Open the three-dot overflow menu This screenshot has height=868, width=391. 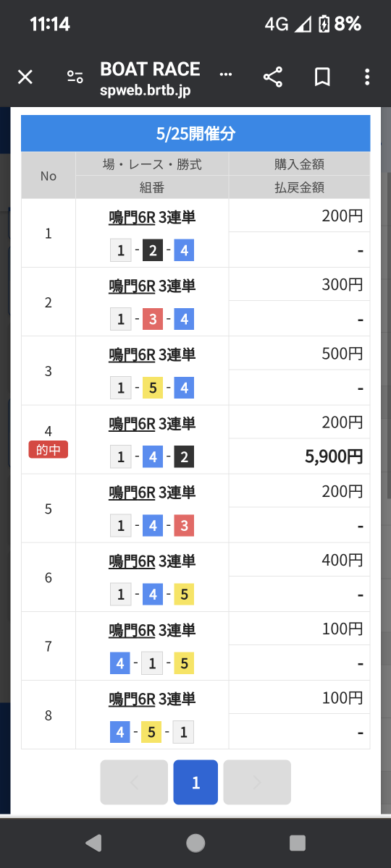[x=368, y=77]
